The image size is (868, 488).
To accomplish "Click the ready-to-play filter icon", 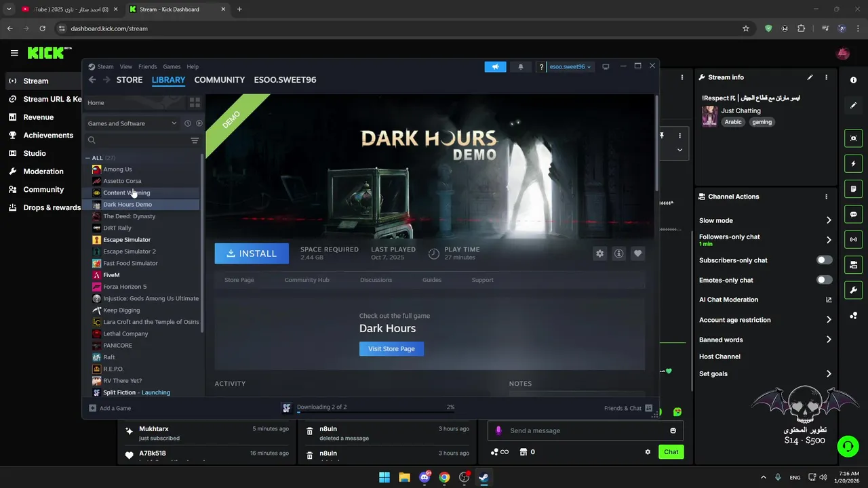I will tap(199, 123).
